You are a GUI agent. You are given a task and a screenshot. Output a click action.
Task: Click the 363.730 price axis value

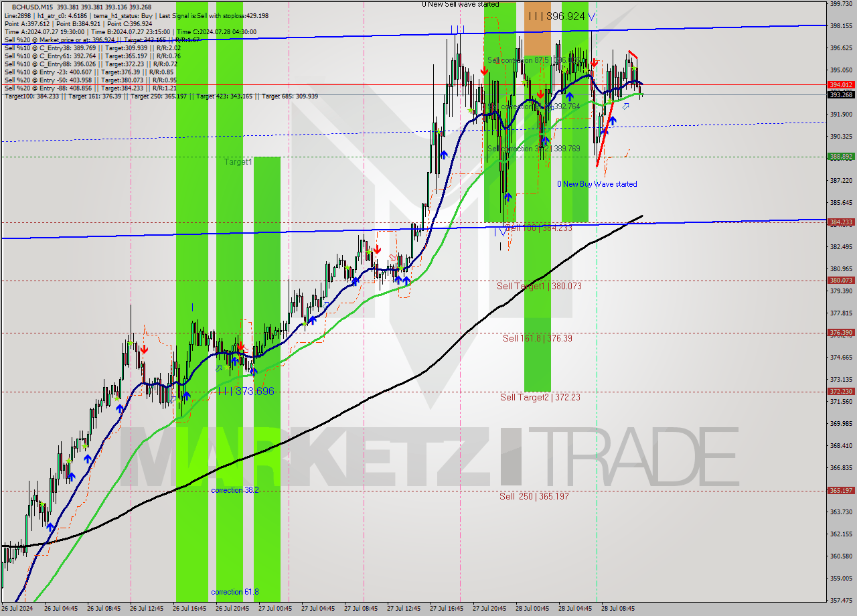(841, 512)
